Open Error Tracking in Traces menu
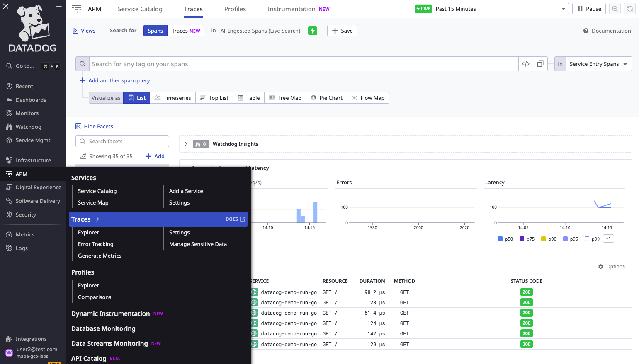 coord(95,244)
